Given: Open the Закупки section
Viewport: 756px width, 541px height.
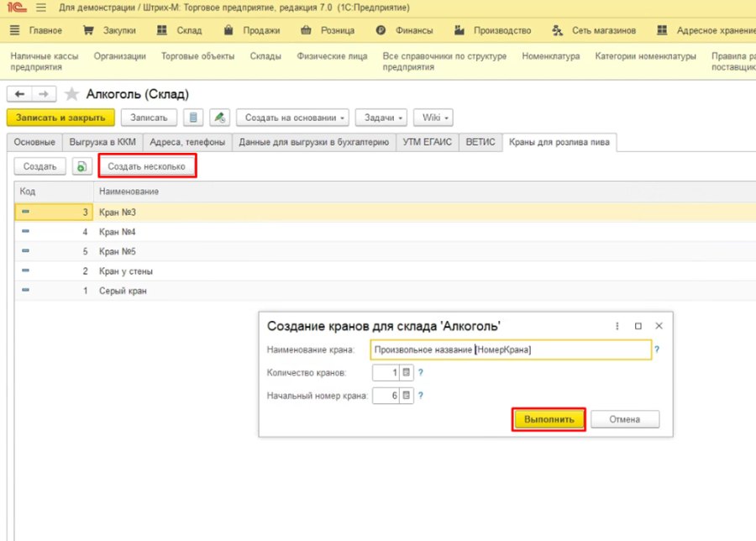Looking at the screenshot, I should pos(109,30).
